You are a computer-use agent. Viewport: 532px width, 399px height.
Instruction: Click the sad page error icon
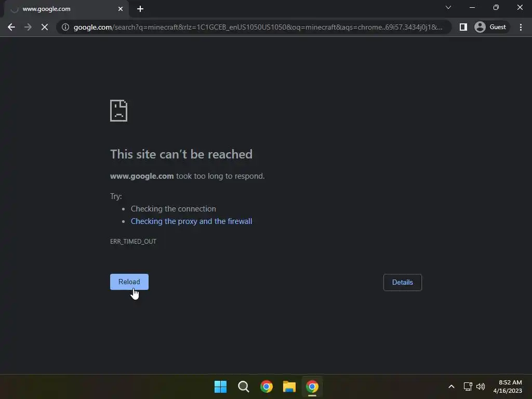119,111
